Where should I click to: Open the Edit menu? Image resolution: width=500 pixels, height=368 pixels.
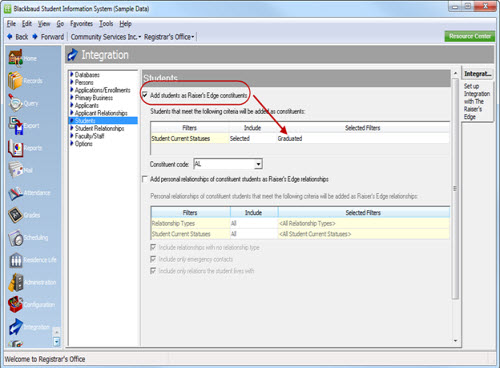tap(27, 24)
